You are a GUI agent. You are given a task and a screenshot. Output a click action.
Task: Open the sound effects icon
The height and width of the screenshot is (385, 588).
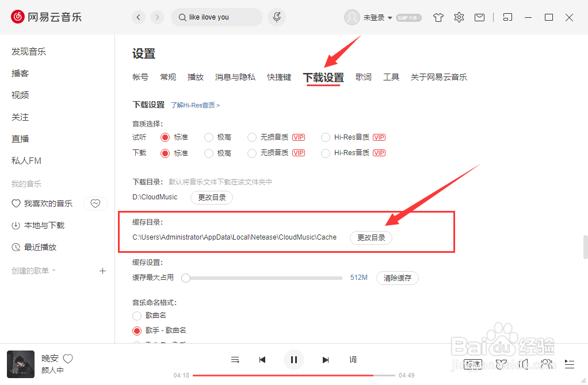tap(501, 364)
